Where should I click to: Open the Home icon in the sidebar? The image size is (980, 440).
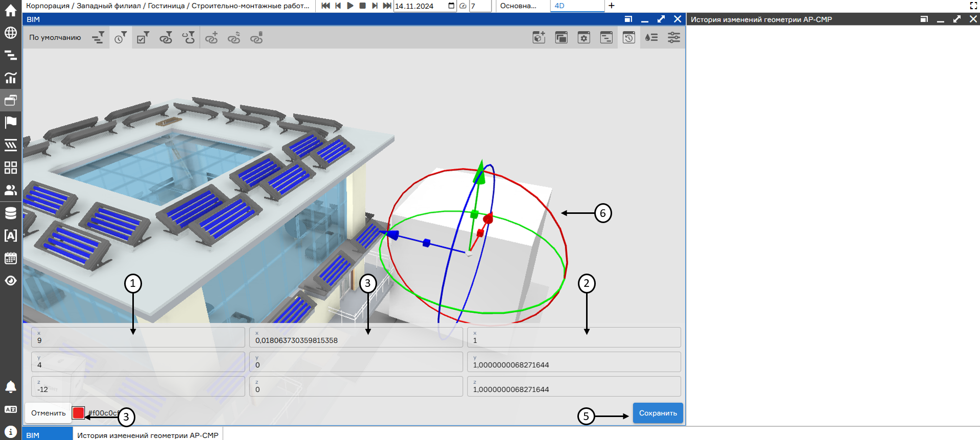11,10
